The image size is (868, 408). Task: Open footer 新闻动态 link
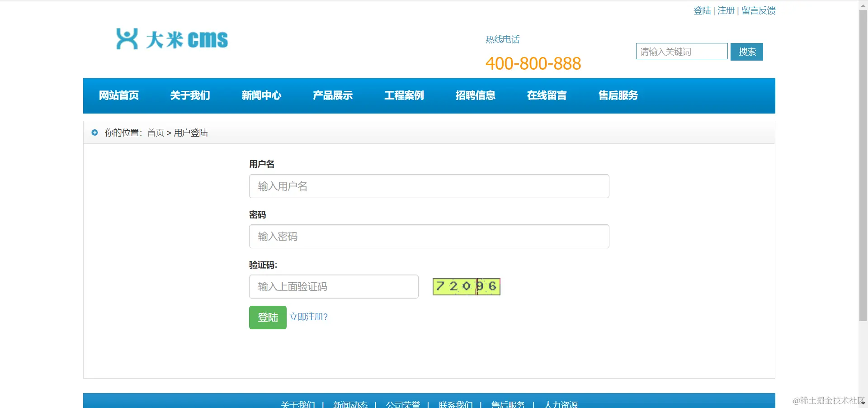(x=350, y=404)
